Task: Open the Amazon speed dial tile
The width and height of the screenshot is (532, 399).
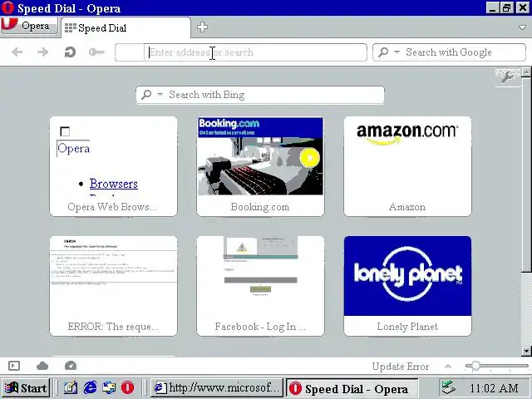Action: click(407, 166)
